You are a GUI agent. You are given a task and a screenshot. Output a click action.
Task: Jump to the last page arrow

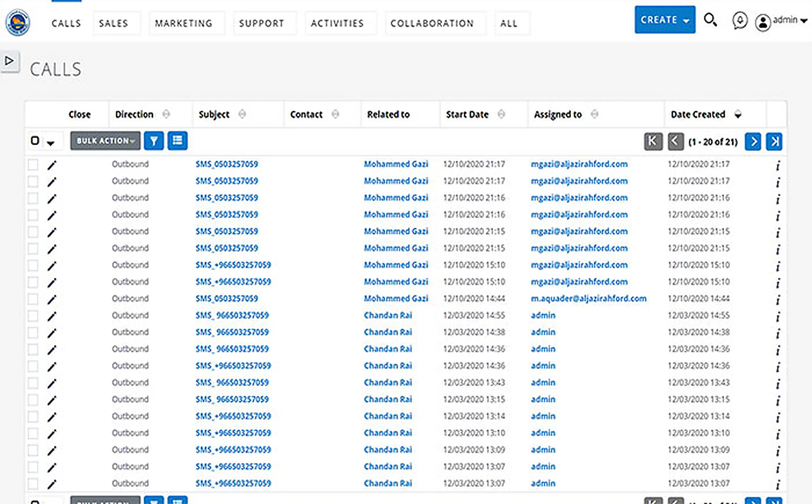point(774,141)
